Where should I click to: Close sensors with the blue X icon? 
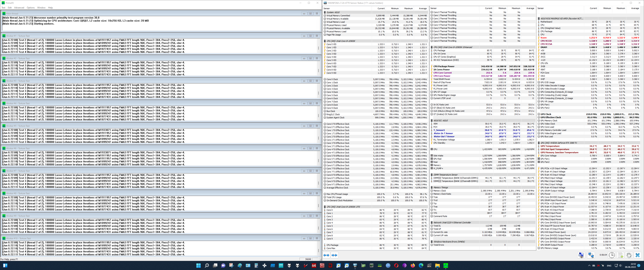[637, 255]
